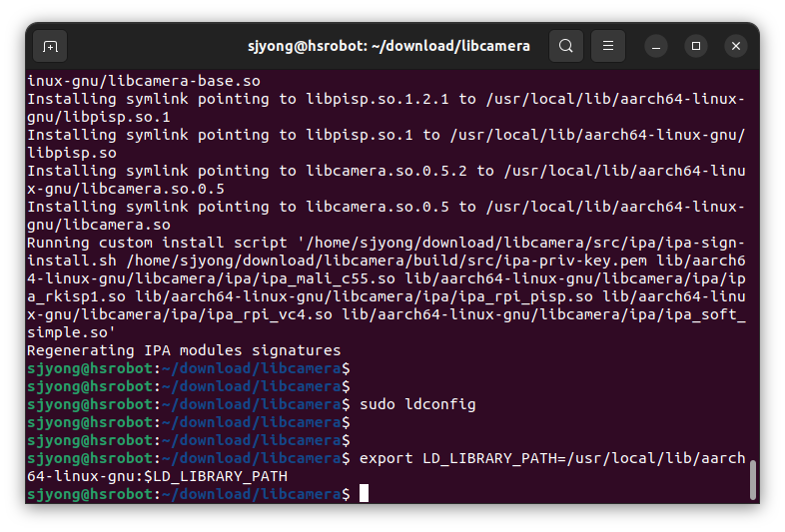This screenshot has height=532, width=785.
Task: Click the 'Regenerating IPA modules signatures' line
Action: pyautogui.click(x=184, y=350)
